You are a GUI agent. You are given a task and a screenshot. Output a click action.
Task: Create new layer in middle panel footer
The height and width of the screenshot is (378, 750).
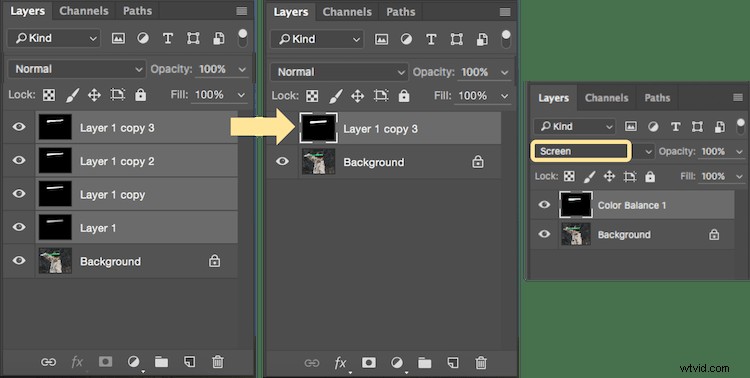pos(452,362)
